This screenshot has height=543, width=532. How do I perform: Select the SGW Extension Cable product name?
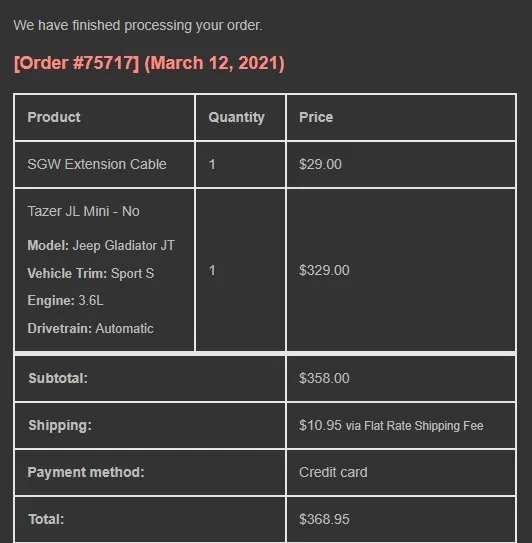97,164
